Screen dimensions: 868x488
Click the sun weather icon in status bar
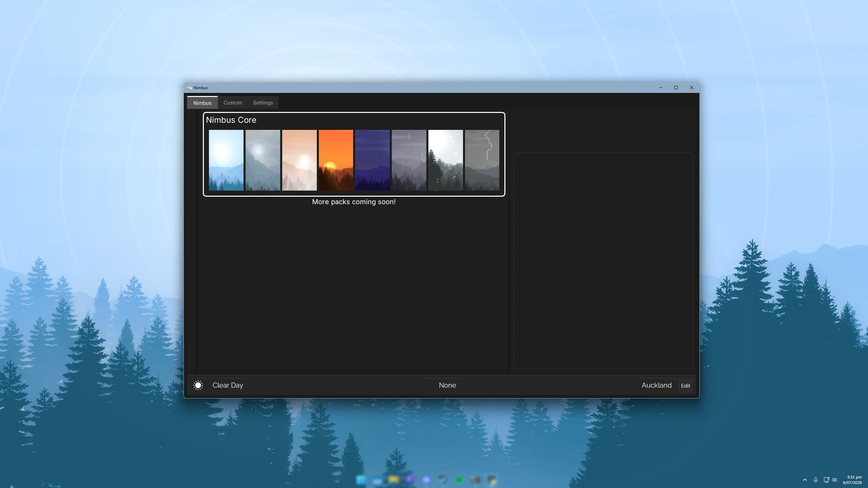coord(198,385)
